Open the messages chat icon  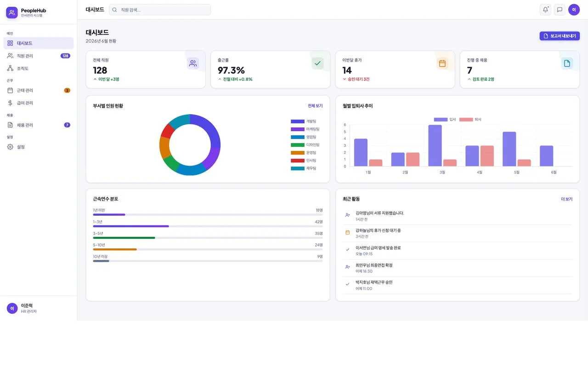pos(560,10)
